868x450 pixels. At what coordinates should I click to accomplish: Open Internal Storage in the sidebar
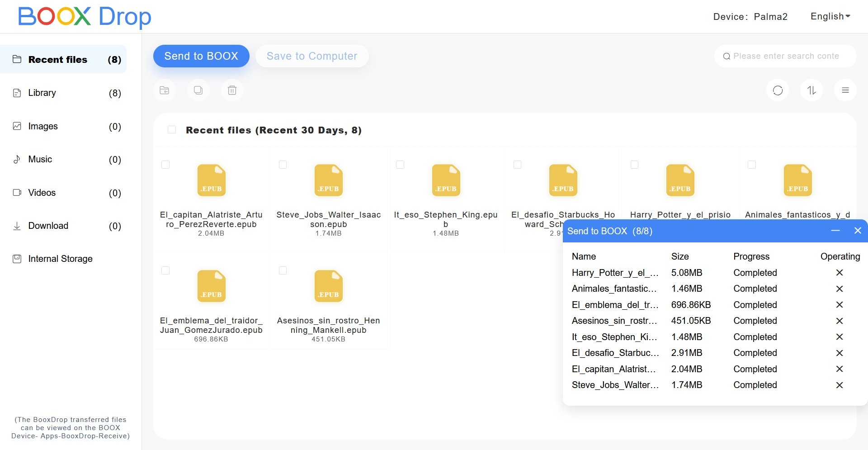[x=63, y=259]
